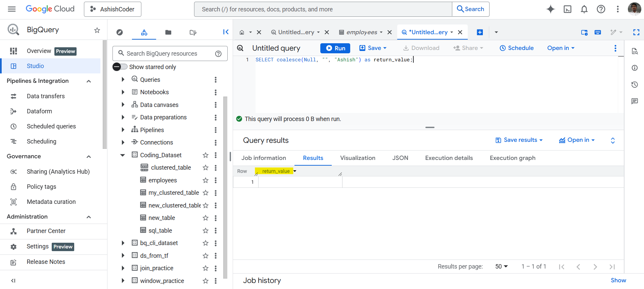Open Studio in BigQuery navigation
This screenshot has width=644, height=289.
pyautogui.click(x=50, y=66)
